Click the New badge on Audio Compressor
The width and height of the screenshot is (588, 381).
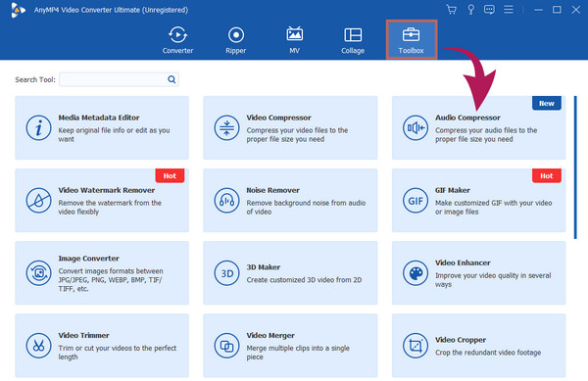(547, 104)
